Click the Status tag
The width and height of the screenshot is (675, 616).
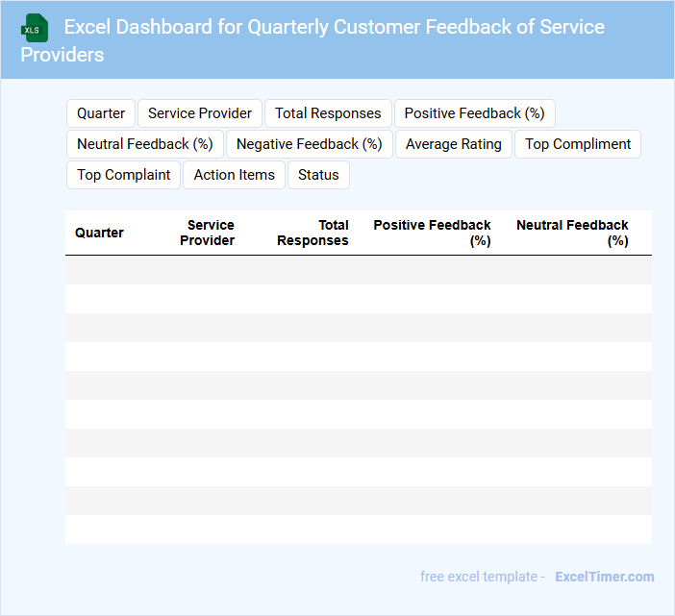(x=318, y=175)
